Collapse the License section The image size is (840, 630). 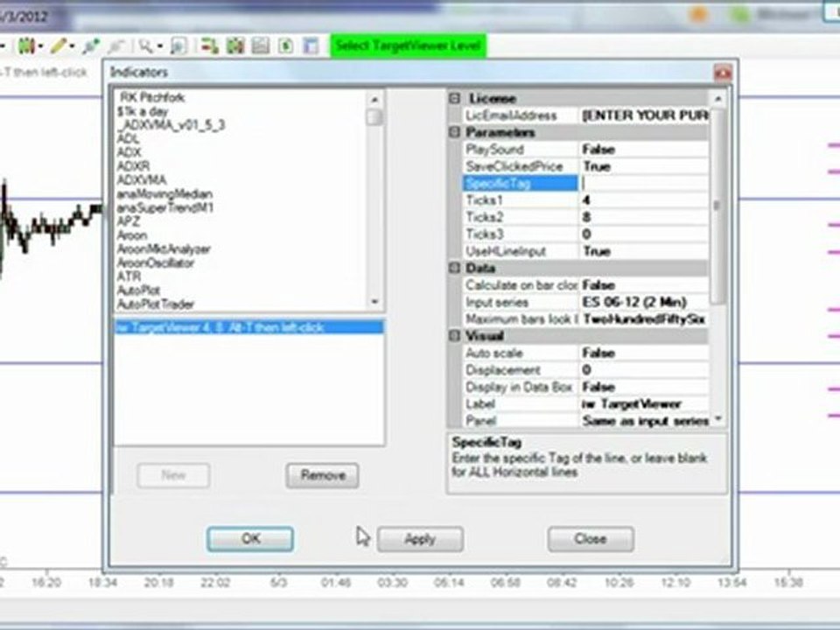click(x=455, y=99)
